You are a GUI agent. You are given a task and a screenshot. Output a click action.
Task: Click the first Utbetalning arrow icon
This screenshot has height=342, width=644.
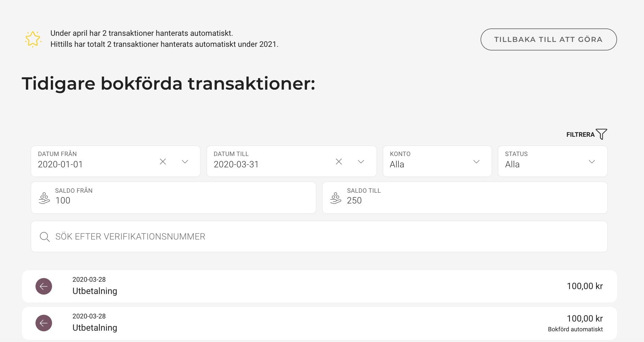click(44, 286)
